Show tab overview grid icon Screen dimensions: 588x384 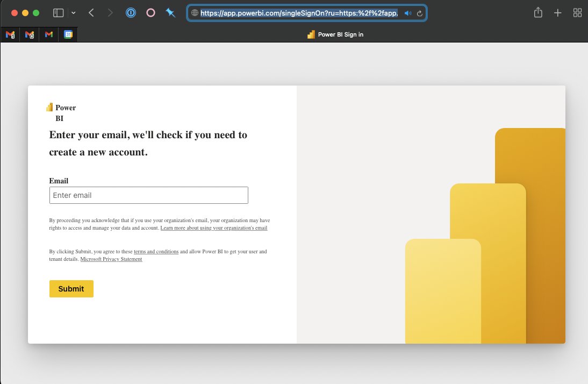tap(577, 13)
